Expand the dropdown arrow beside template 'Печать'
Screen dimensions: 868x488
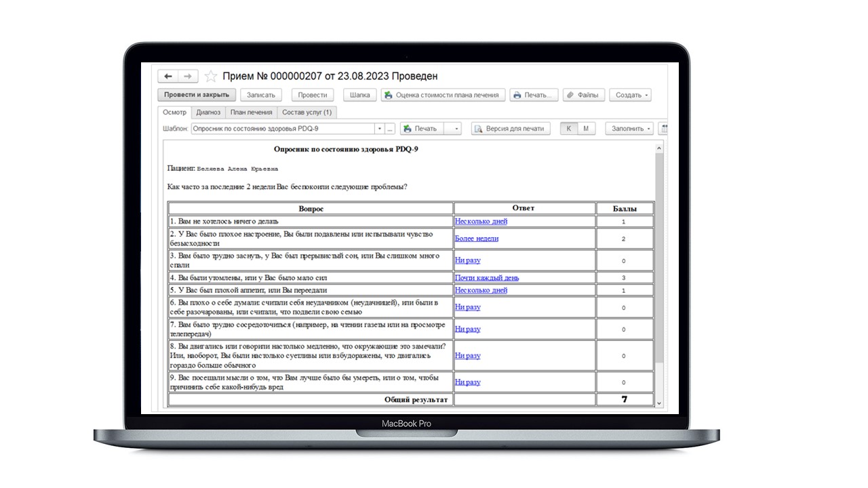(x=456, y=129)
